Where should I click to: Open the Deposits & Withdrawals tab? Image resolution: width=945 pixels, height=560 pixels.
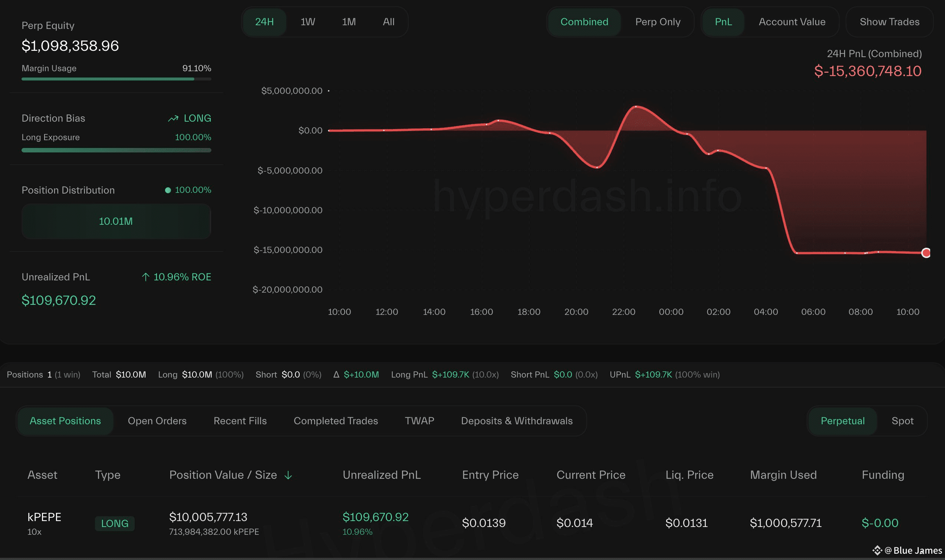click(517, 421)
